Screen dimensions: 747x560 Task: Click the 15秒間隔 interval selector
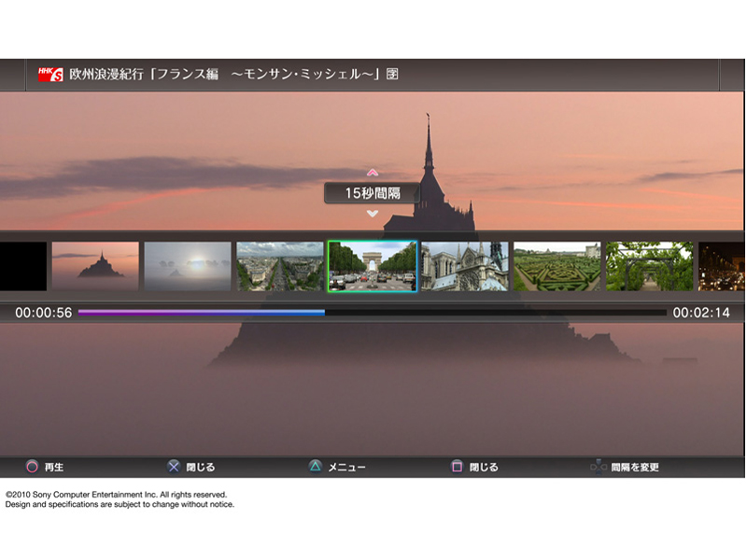pyautogui.click(x=372, y=193)
